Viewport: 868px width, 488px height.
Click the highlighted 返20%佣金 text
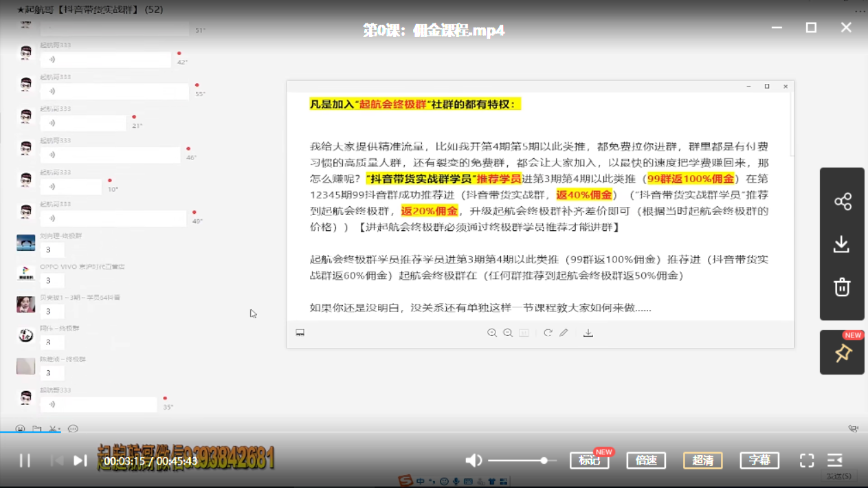430,211
